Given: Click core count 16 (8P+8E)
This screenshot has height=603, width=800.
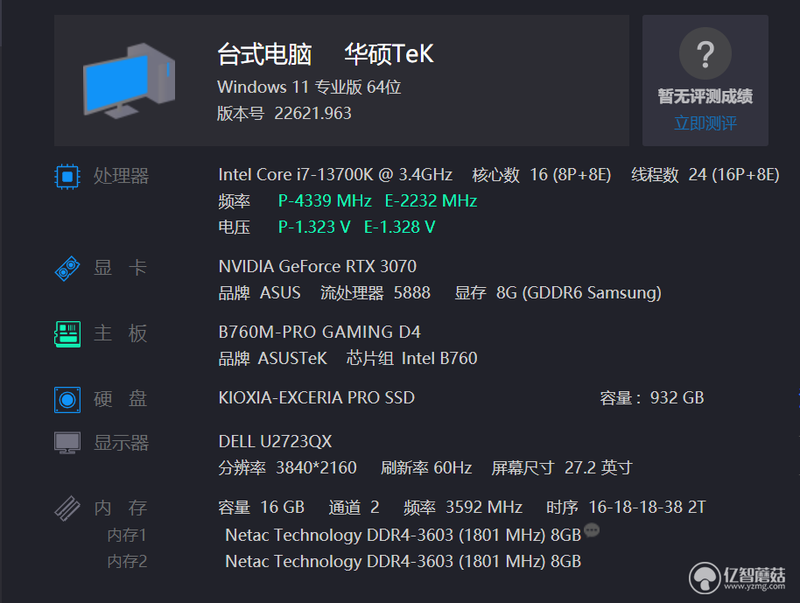Looking at the screenshot, I should click(570, 175).
